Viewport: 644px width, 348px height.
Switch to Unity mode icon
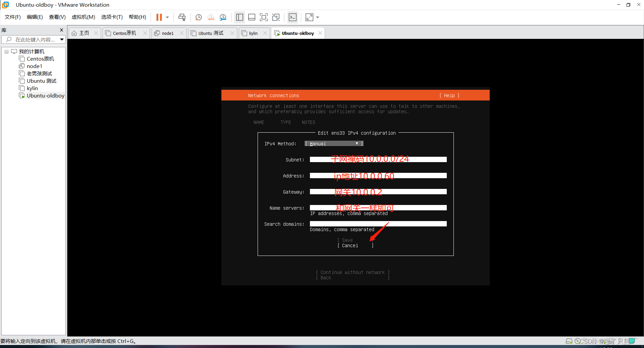276,17
